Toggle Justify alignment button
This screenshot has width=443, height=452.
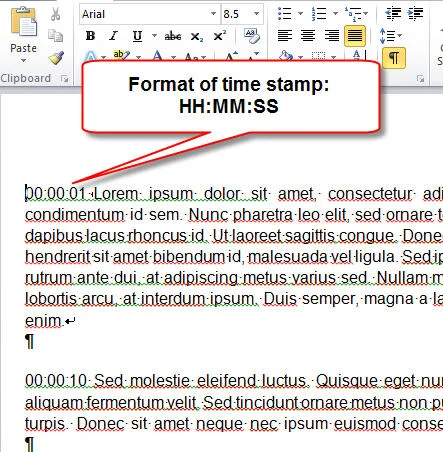coord(355,36)
